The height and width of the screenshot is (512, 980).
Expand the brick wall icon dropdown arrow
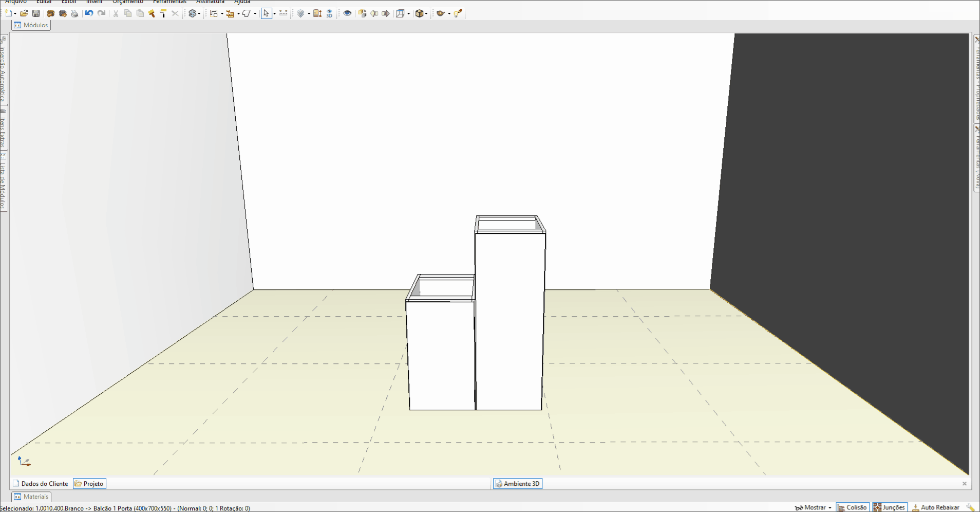[x=238, y=14]
